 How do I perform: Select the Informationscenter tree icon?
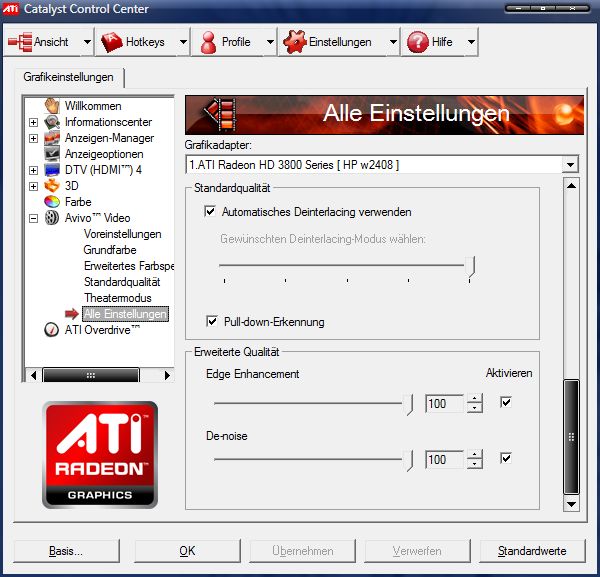coord(52,122)
